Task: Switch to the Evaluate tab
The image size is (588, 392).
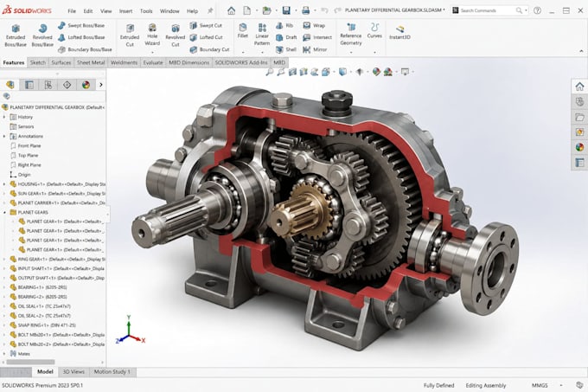Action: [153, 62]
